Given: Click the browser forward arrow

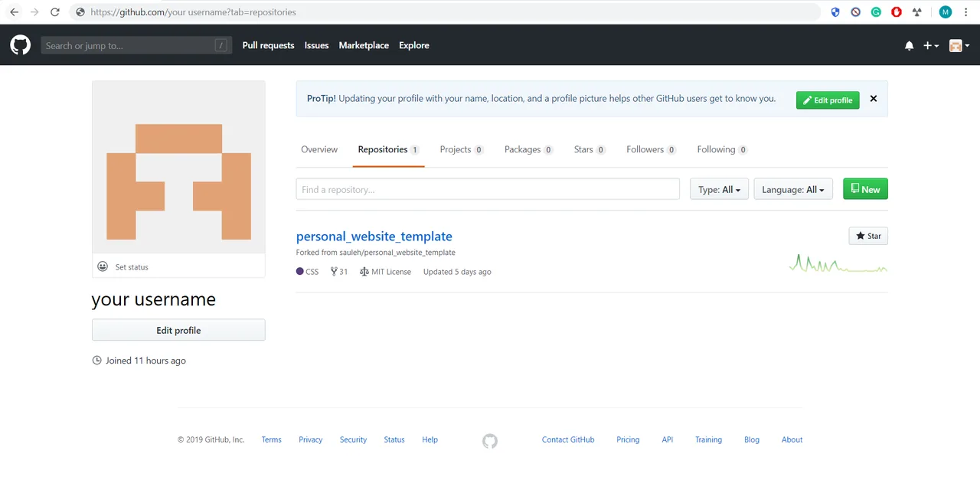Looking at the screenshot, I should pyautogui.click(x=34, y=12).
